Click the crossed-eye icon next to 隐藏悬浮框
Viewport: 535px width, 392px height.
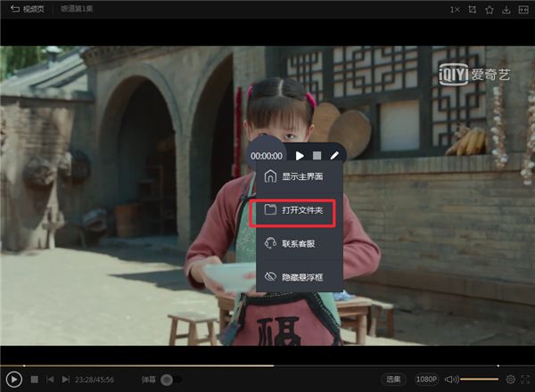pyautogui.click(x=270, y=276)
